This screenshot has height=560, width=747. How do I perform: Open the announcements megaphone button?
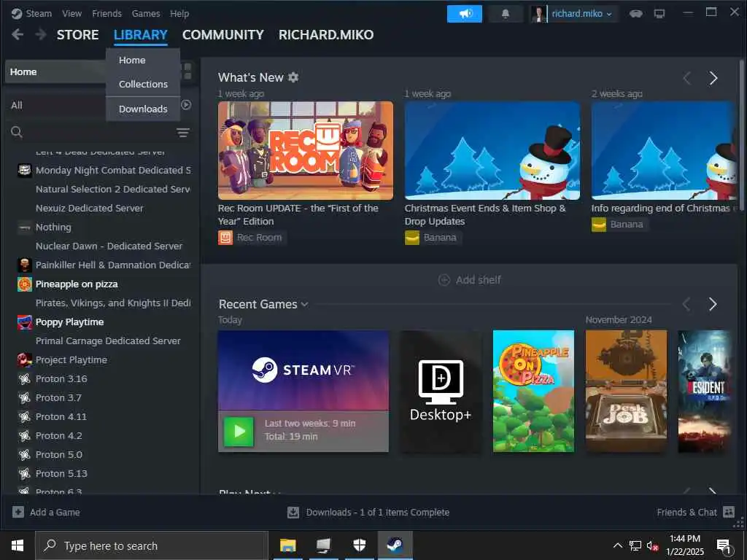point(465,14)
